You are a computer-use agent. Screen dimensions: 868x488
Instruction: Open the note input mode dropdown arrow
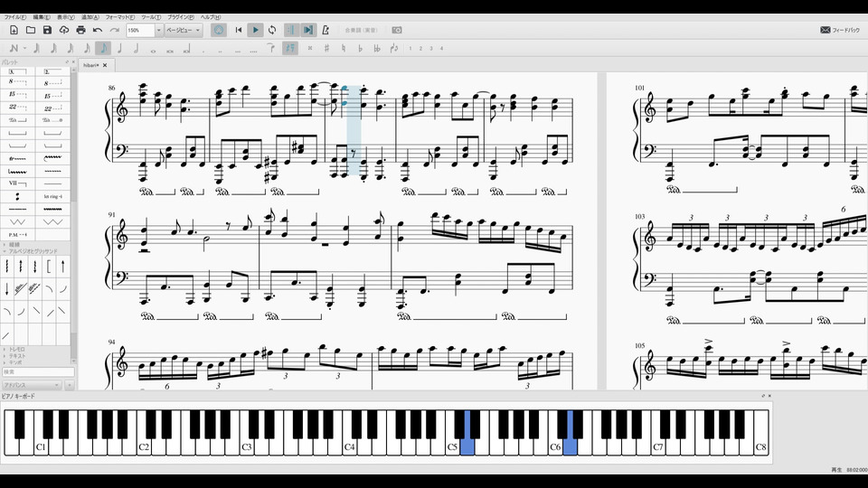25,48
